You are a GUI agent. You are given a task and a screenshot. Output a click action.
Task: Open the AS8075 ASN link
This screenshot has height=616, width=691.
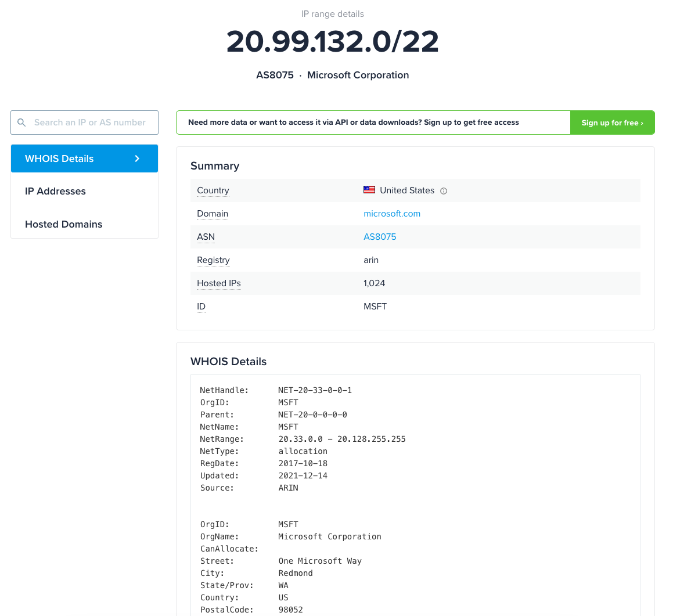point(379,237)
